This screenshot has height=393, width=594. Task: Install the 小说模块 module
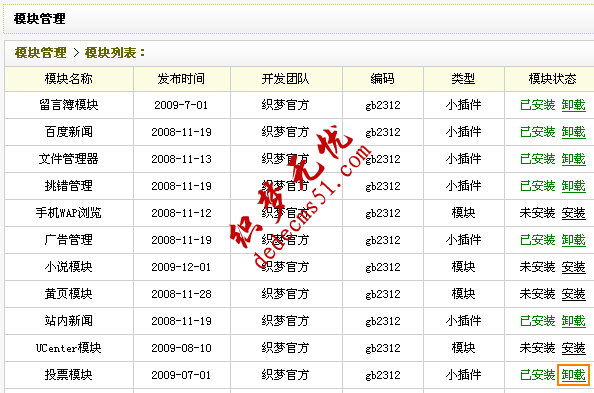coord(573,267)
